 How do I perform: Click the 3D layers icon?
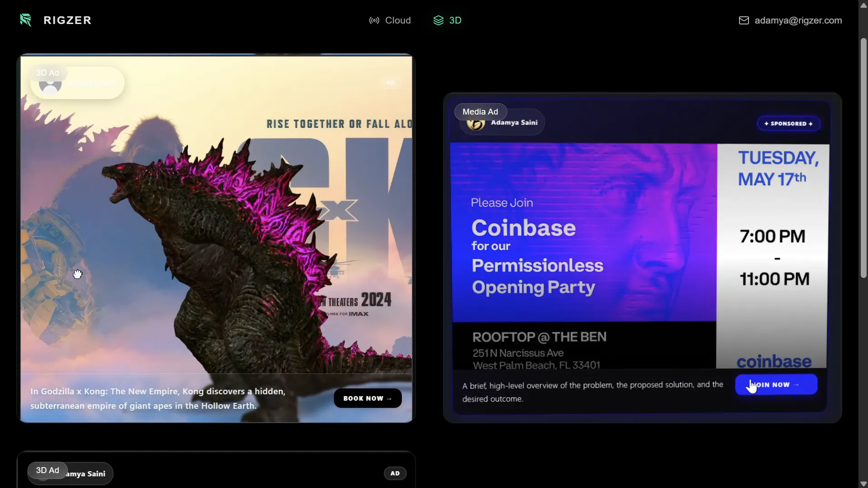click(x=438, y=20)
